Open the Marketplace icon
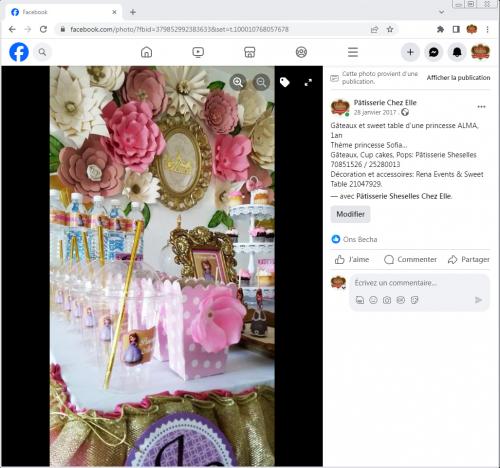This screenshot has height=468, width=500. point(250,52)
